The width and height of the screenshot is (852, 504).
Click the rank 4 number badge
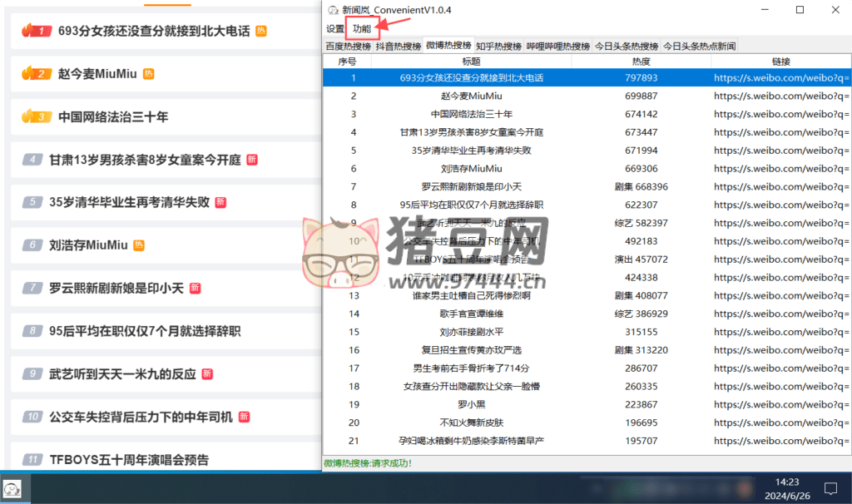coord(32,160)
